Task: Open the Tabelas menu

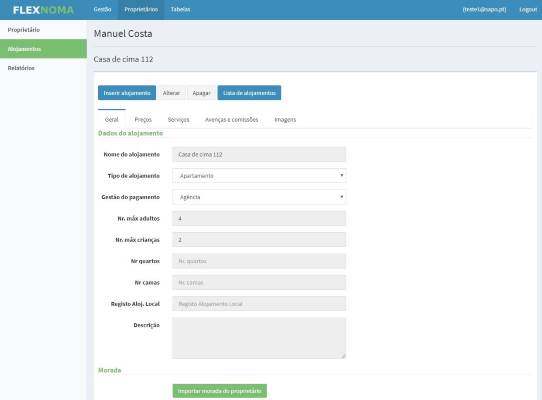Action: click(x=180, y=10)
